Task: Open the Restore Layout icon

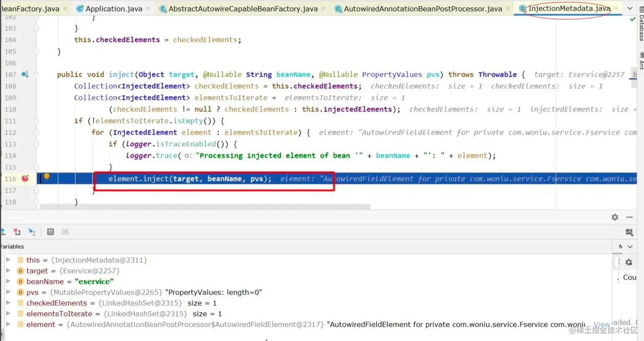Action: pyautogui.click(x=630, y=233)
